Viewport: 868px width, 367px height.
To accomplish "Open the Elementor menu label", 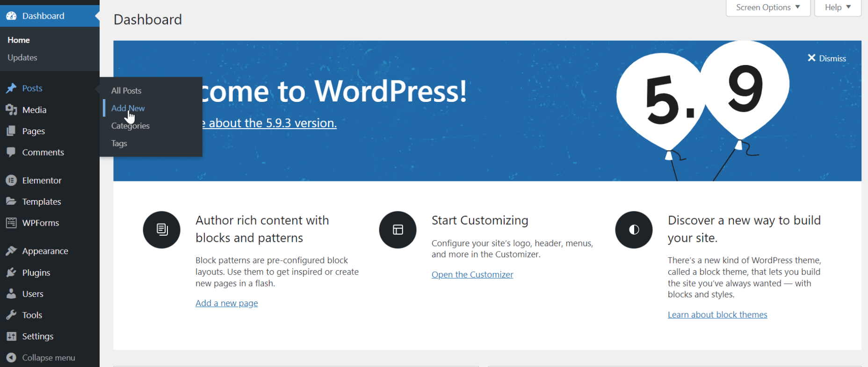I will click(42, 180).
